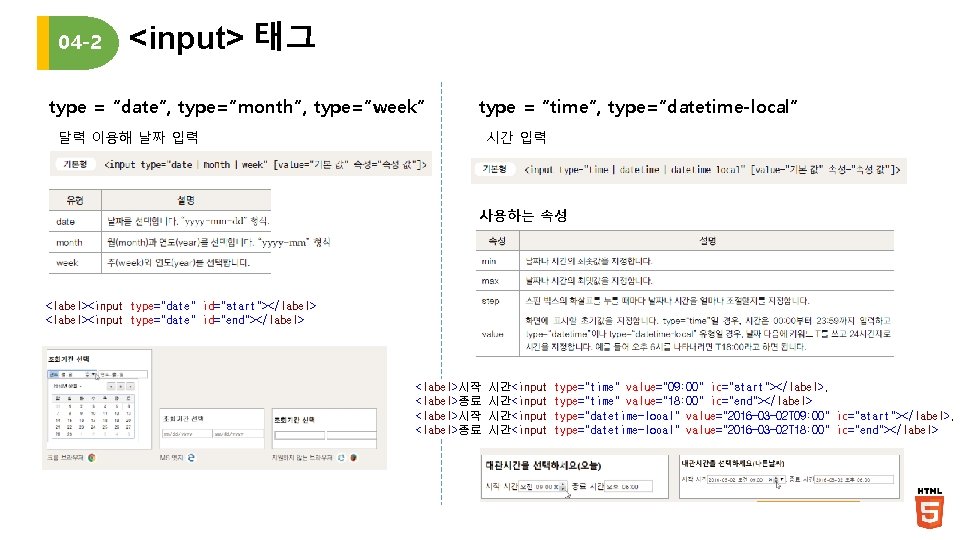The width and height of the screenshot is (960, 540).
Task: Click the code line with value="2016-03-02T18:00"
Action: [x=677, y=430]
